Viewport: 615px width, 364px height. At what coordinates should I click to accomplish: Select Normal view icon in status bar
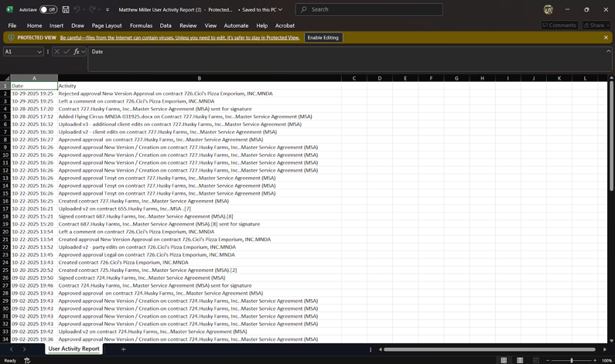[504, 360]
